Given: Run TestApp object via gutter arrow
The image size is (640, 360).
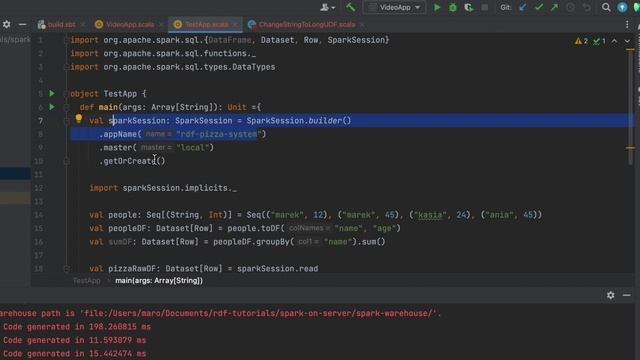Looking at the screenshot, I should tap(52, 93).
